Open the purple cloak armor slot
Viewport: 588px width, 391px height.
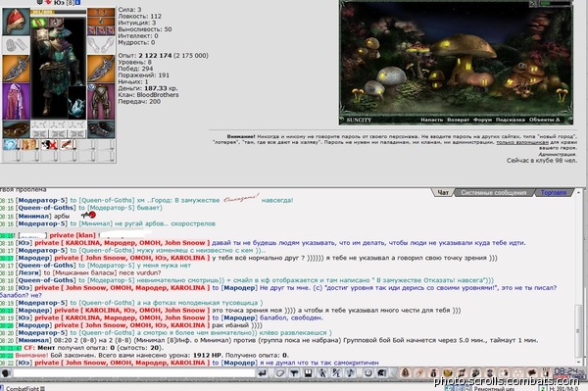coord(16,101)
